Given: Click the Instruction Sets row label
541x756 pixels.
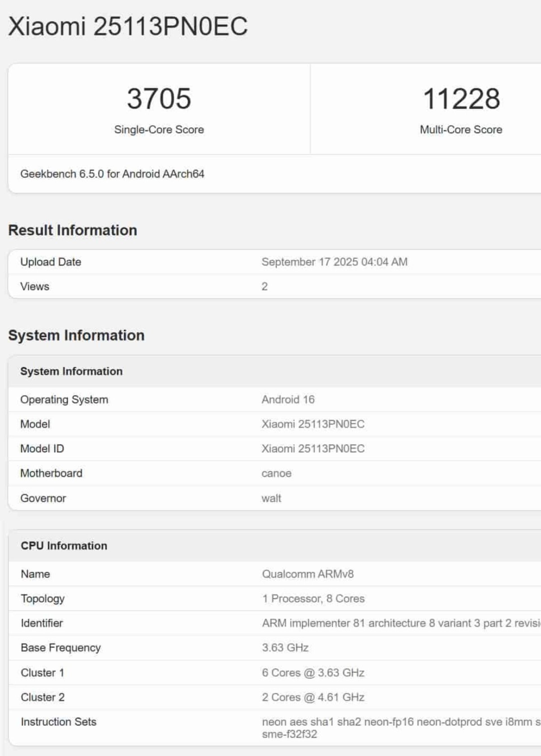Looking at the screenshot, I should point(58,722).
